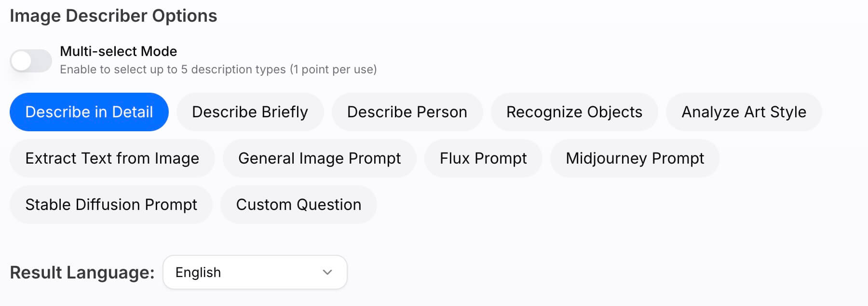Enable the Multi-select Mode switch

[x=31, y=61]
